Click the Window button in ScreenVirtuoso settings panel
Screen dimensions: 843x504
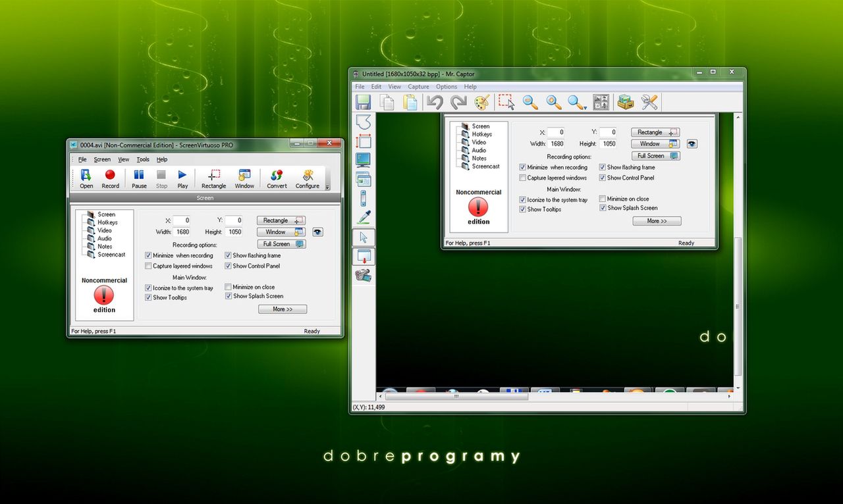click(x=281, y=232)
